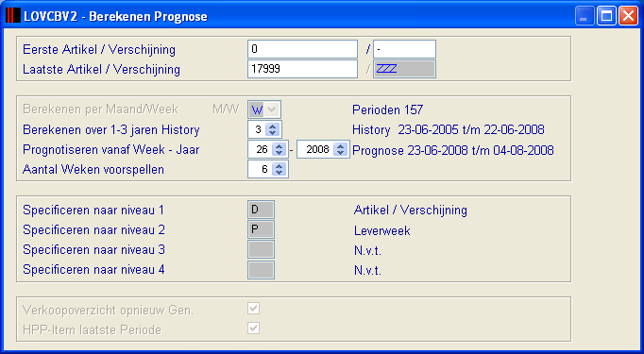Viewport: 644px width, 354px height.
Task: Click the 'Perioden 157' text
Action: click(388, 110)
